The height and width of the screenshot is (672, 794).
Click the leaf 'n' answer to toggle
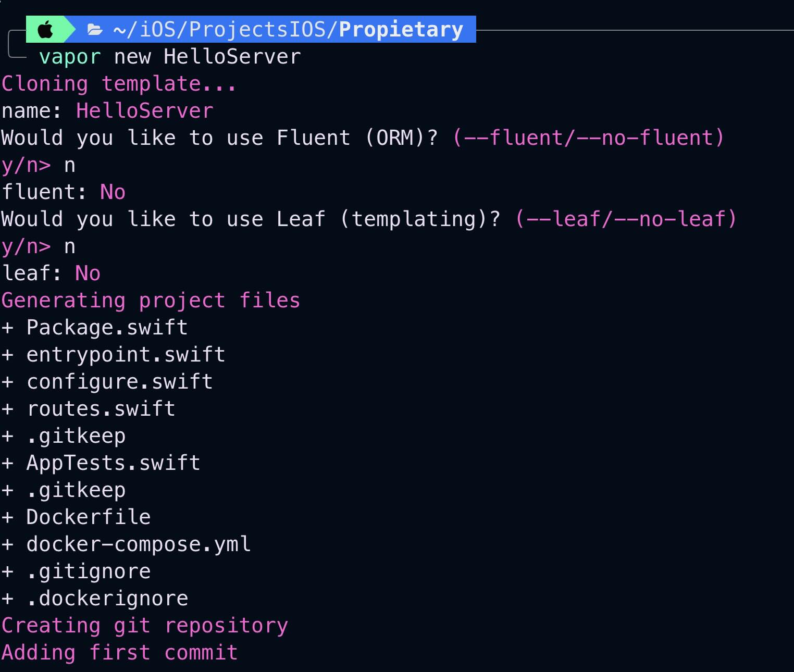pos(70,246)
